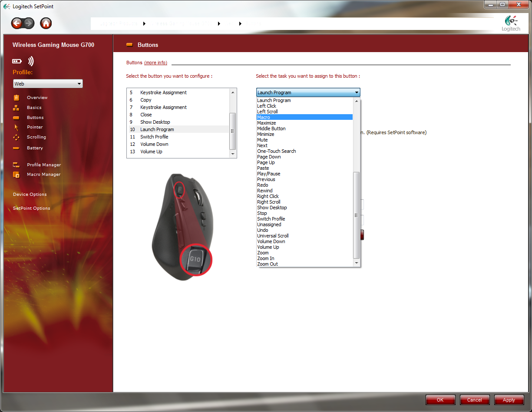Open the Scrolling settings label
This screenshot has height=412, width=532.
[x=36, y=137]
